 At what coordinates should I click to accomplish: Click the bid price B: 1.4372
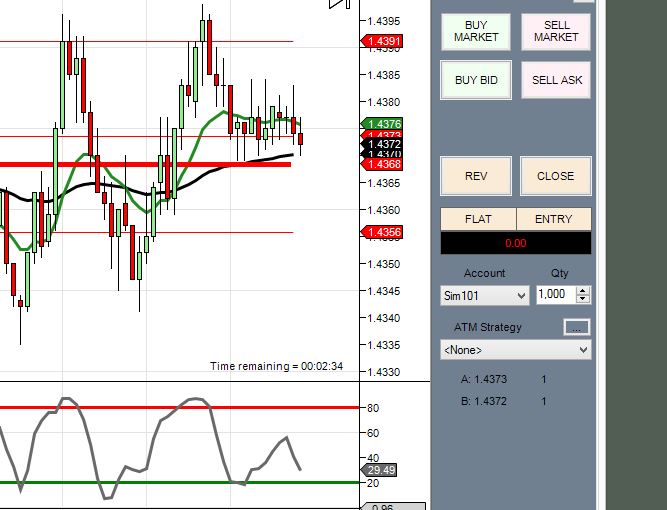tap(484, 401)
